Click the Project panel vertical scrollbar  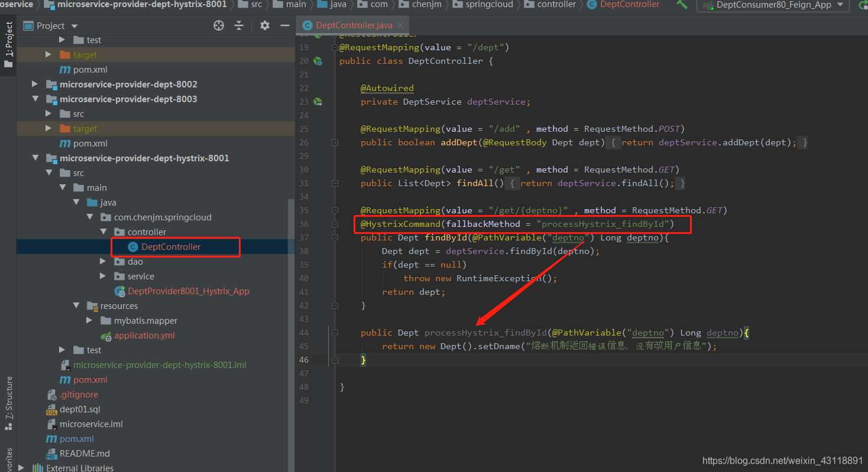point(291,334)
